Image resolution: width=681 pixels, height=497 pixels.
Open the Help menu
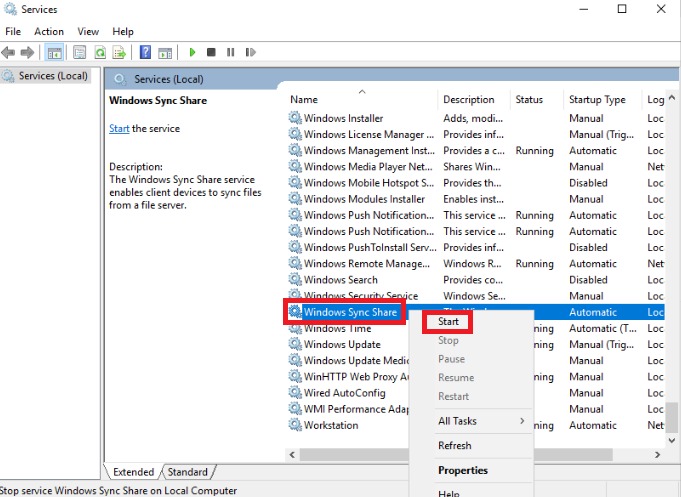click(x=123, y=31)
